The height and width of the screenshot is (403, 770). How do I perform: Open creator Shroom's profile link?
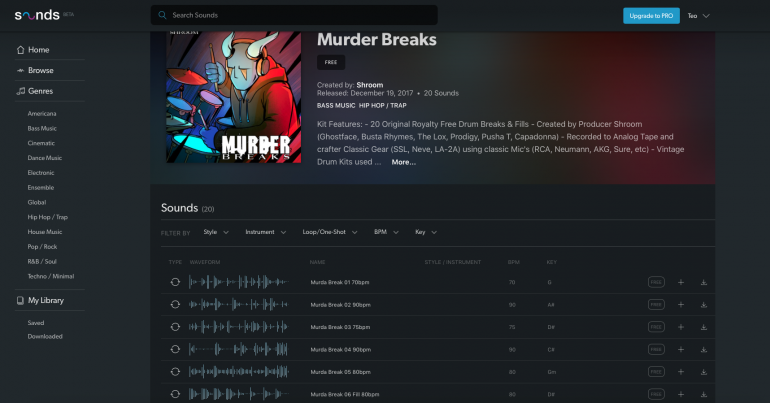point(370,85)
